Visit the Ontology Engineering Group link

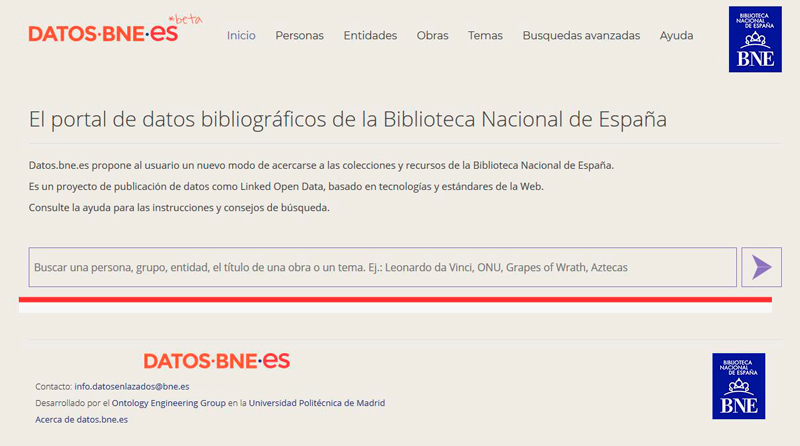pos(168,403)
